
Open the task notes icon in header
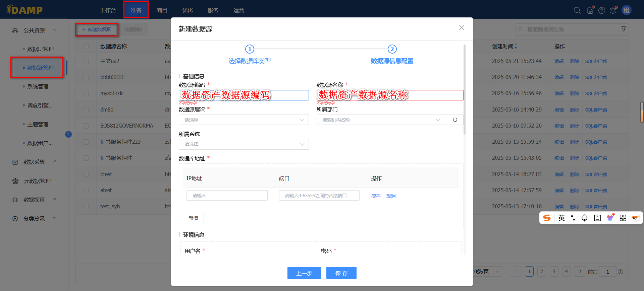point(590,10)
